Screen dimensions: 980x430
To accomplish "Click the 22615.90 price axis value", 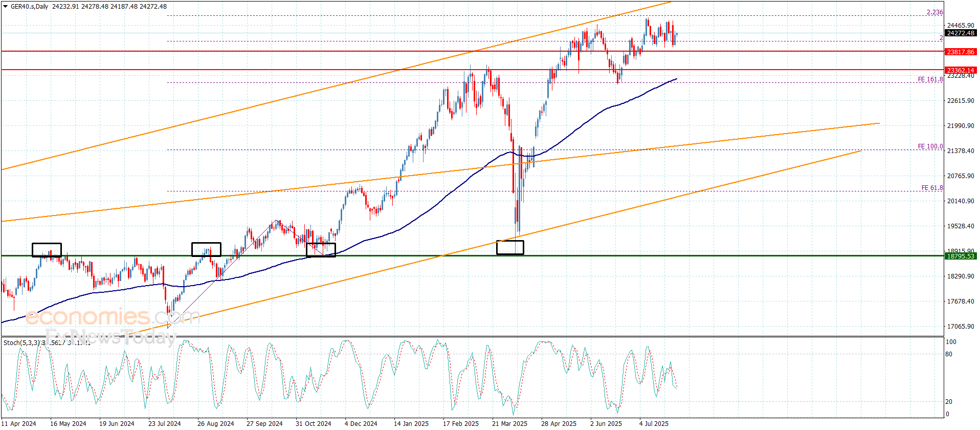I will [x=961, y=100].
